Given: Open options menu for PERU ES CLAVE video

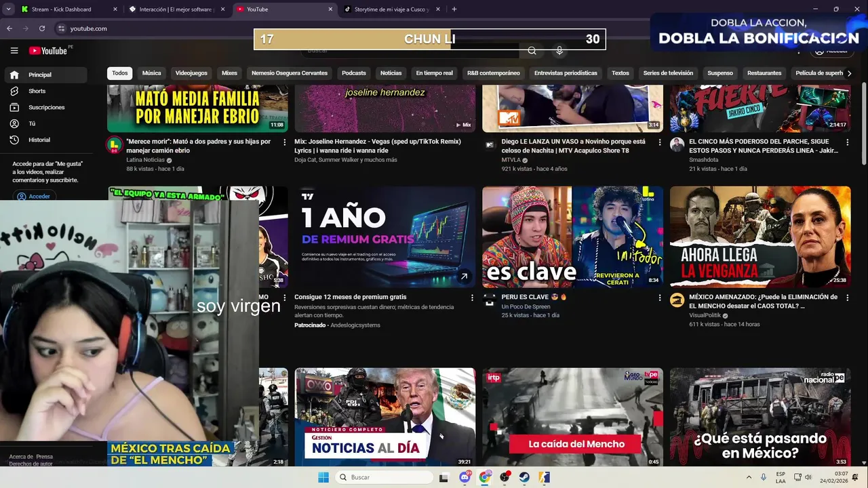Looking at the screenshot, I should [660, 298].
